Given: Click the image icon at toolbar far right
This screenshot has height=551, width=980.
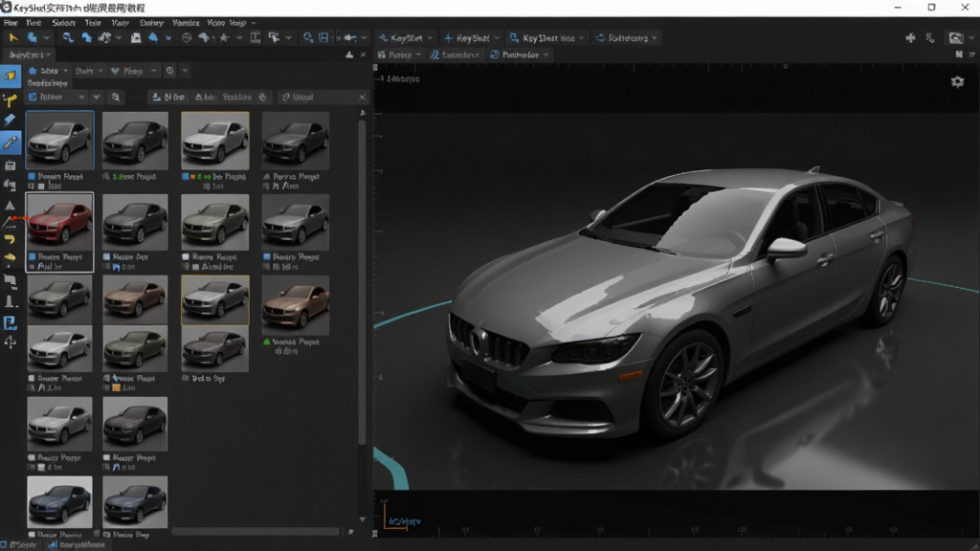Looking at the screenshot, I should (955, 38).
